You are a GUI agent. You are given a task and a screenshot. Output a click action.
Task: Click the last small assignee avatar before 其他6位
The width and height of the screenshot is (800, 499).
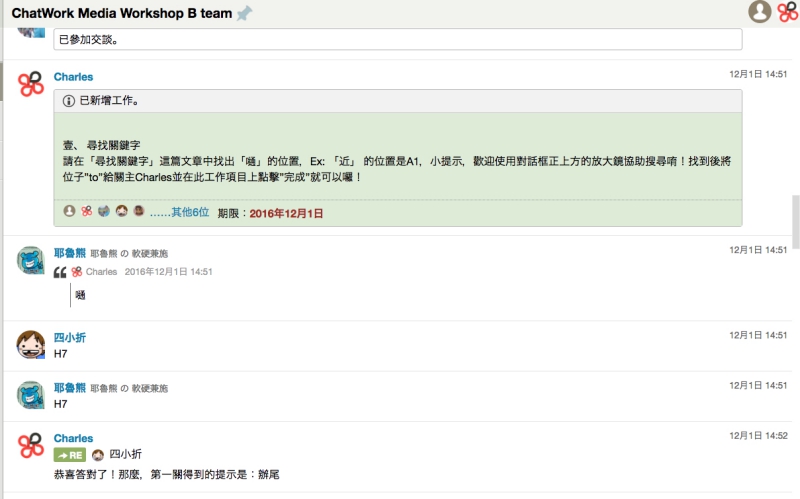(x=139, y=211)
